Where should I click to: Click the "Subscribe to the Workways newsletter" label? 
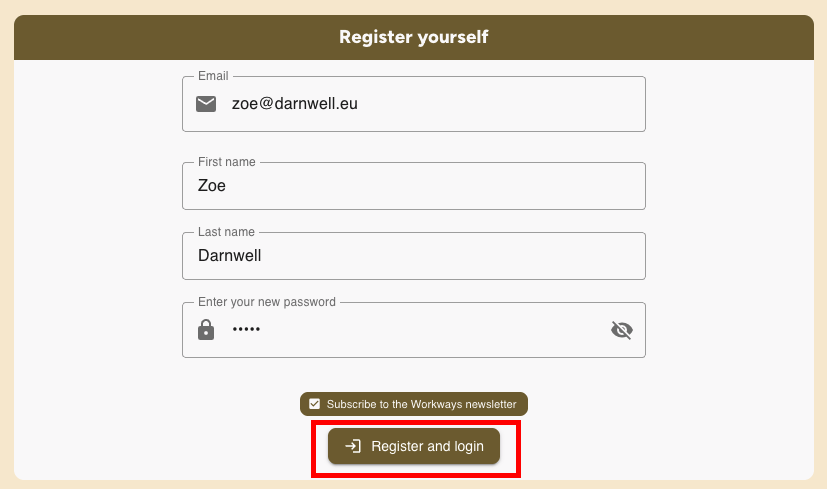[421, 404]
